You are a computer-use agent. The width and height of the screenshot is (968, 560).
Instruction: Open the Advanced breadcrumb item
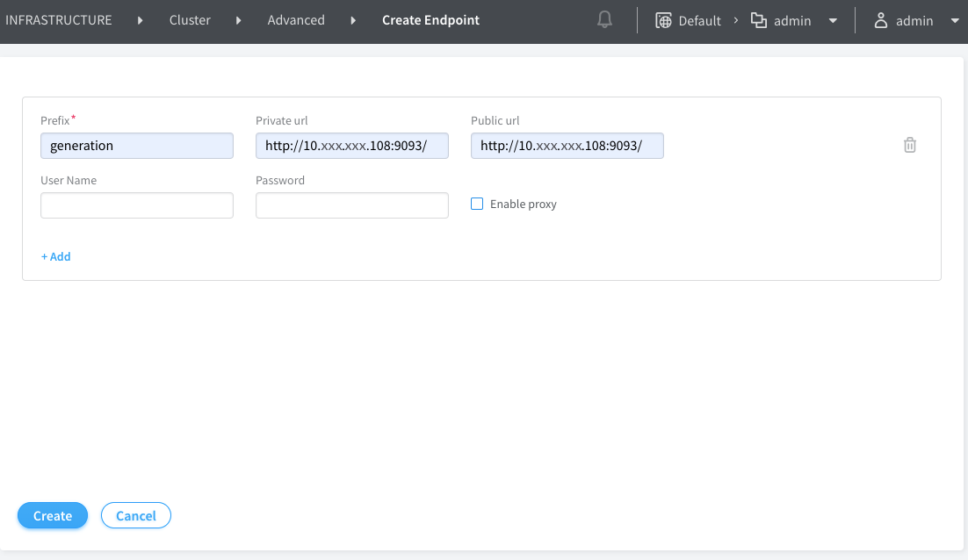point(296,20)
